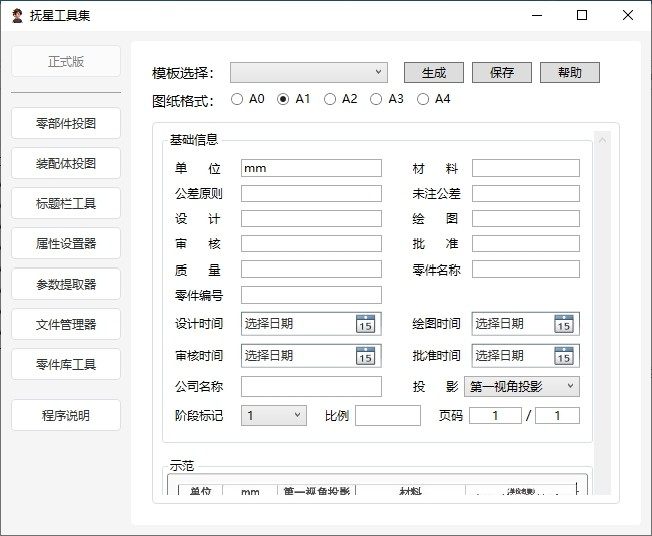The height and width of the screenshot is (536, 652).
Task: Open calendar icon for 审核时间
Action: click(365, 356)
